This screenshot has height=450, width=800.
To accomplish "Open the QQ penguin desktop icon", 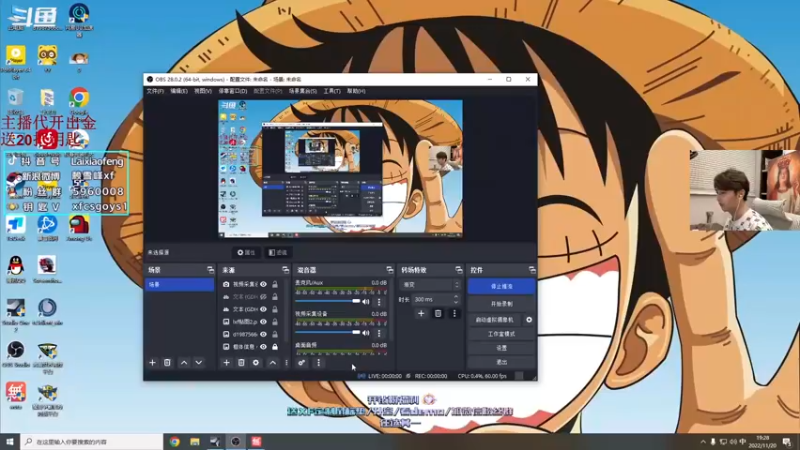I will pyautogui.click(x=16, y=269).
